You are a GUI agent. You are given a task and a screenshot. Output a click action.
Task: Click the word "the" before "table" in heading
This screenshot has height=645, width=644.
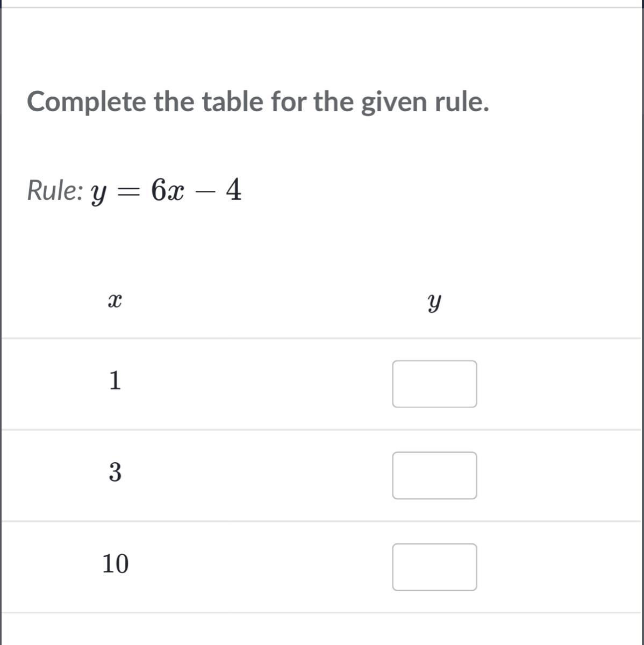174,101
